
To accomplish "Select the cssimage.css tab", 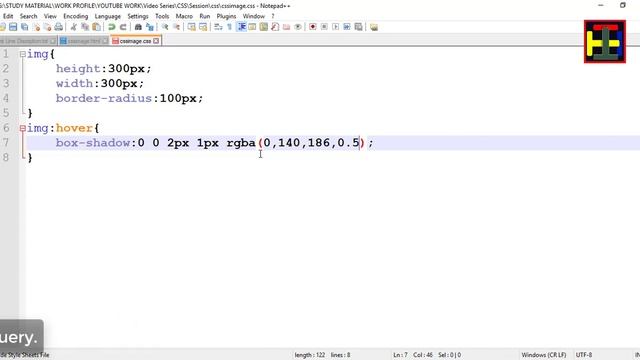I will coord(135,41).
